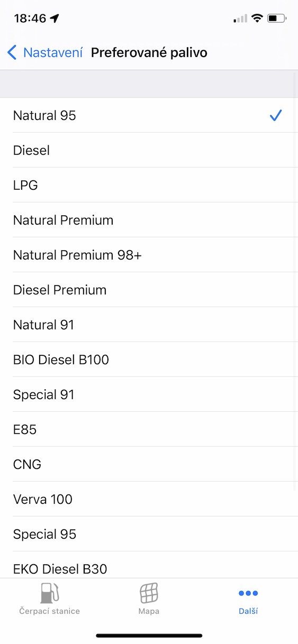Tap the Další three-dots icon
The height and width of the screenshot is (644, 298).
[248, 593]
